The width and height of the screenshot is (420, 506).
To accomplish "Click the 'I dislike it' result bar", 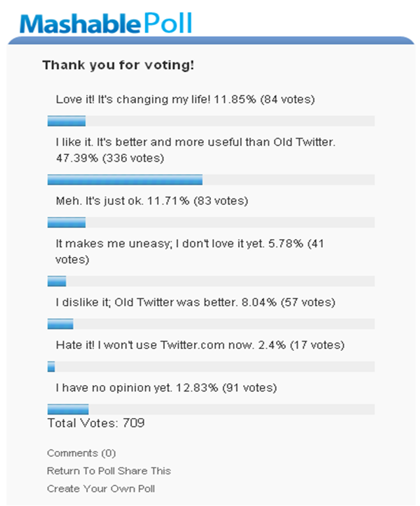I will click(x=211, y=324).
